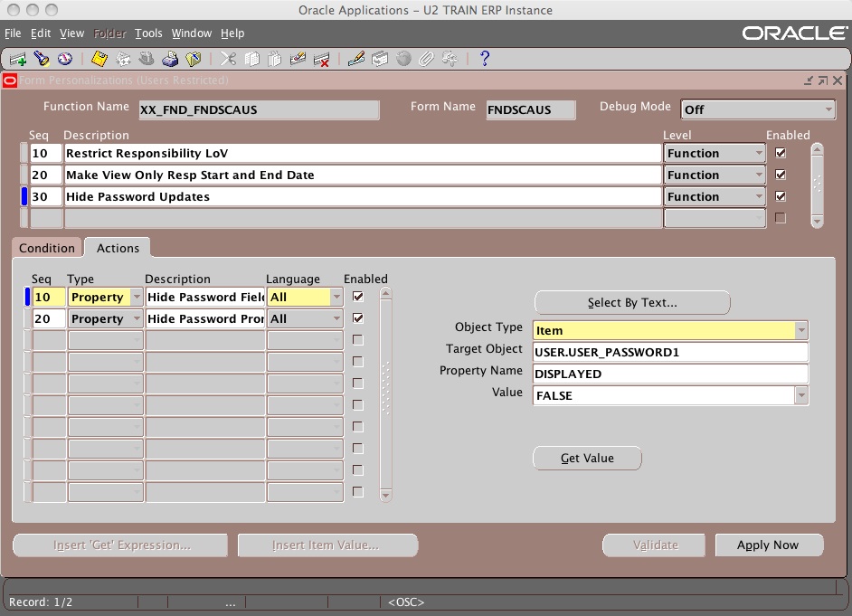Click the personalization list scrollbar up arrow

817,149
